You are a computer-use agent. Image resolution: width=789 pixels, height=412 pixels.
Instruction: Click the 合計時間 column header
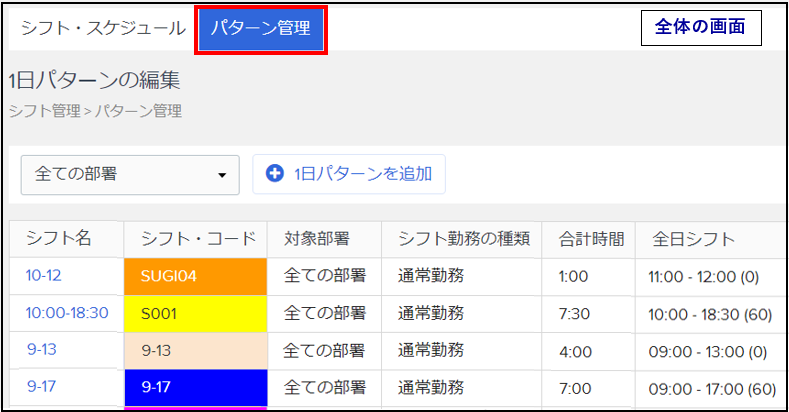(x=591, y=239)
